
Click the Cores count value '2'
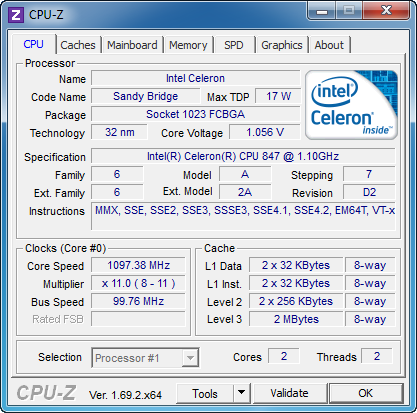click(284, 356)
